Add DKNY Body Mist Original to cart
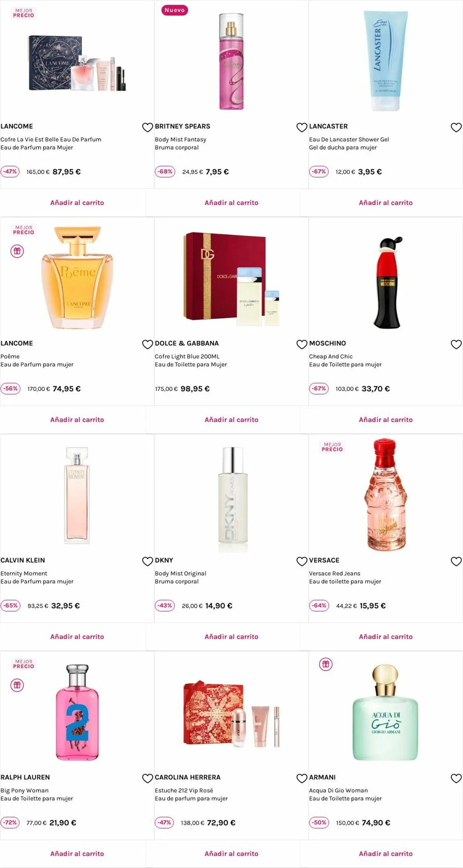Screen dimensions: 463x868 point(231,637)
